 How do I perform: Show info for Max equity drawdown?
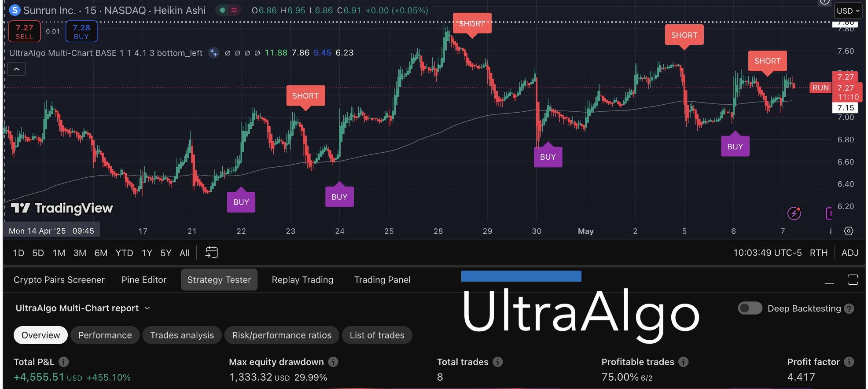coord(333,362)
